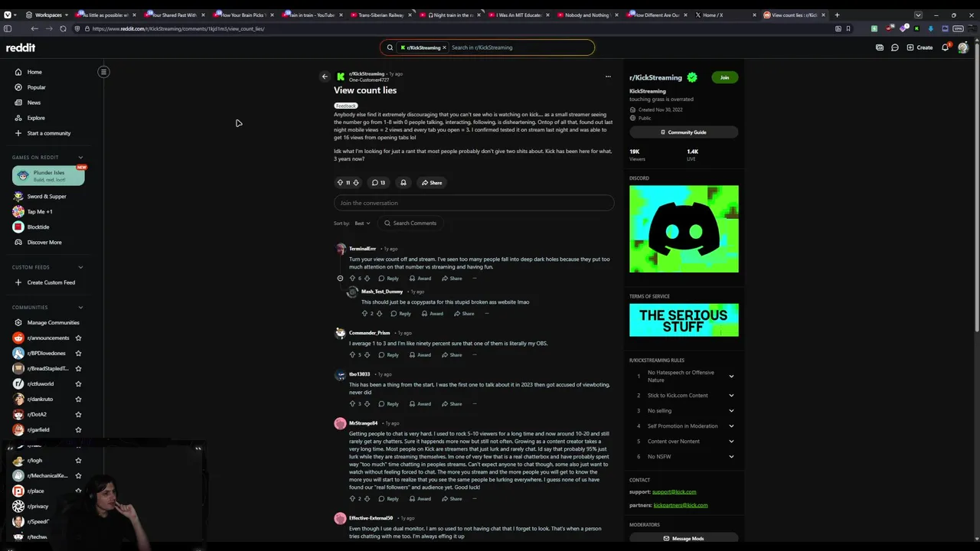The height and width of the screenshot is (551, 980).
Task: Expand the Self Promotion in Moderation rule
Action: (x=731, y=426)
